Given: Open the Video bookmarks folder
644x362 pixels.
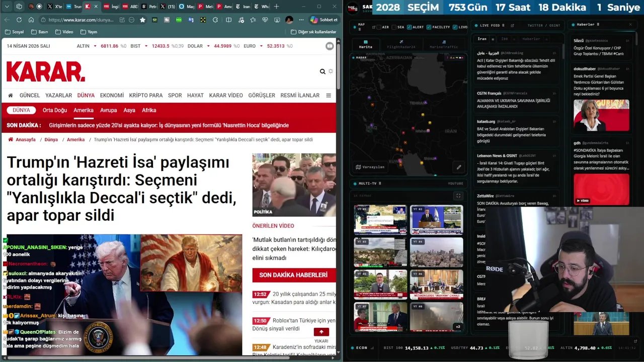Looking at the screenshot, I should pos(64,32).
